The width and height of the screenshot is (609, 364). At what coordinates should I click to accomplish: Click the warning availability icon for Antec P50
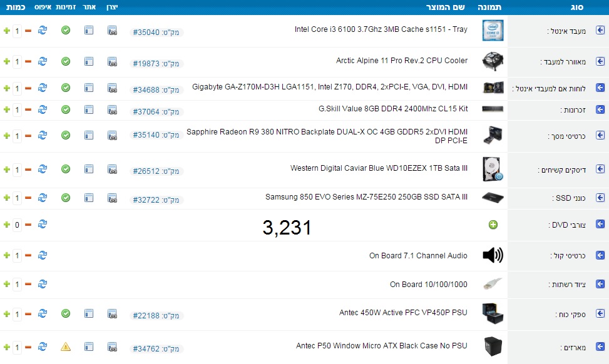(x=66, y=346)
